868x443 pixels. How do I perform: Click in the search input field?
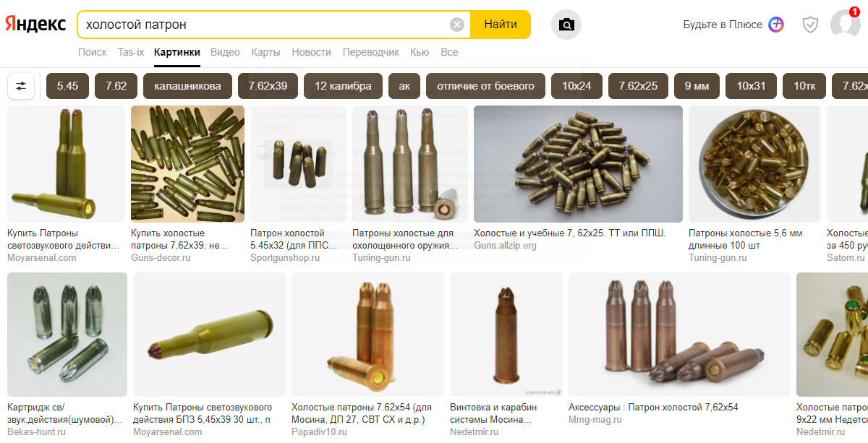coord(265,25)
